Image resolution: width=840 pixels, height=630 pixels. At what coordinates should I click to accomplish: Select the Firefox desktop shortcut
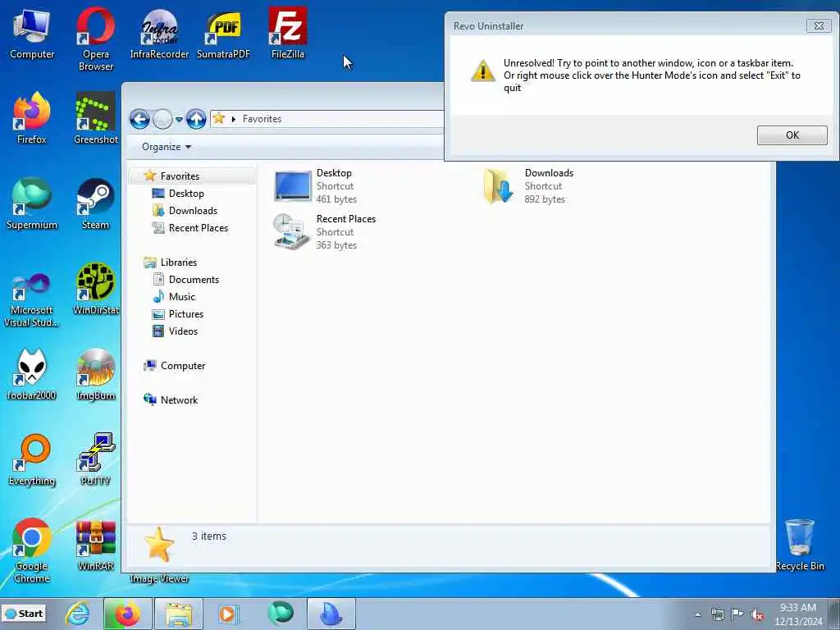coord(32,118)
